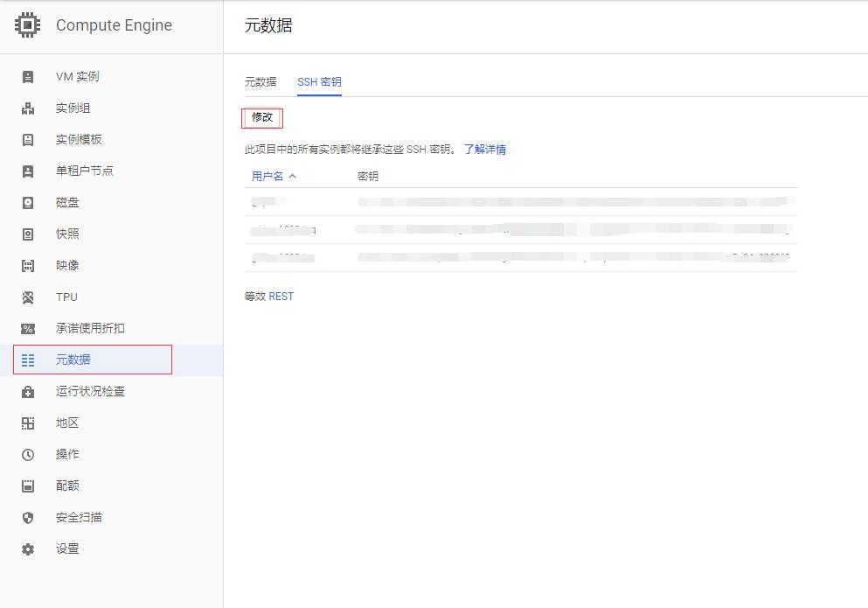Click the TPU icon in sidebar

(28, 297)
